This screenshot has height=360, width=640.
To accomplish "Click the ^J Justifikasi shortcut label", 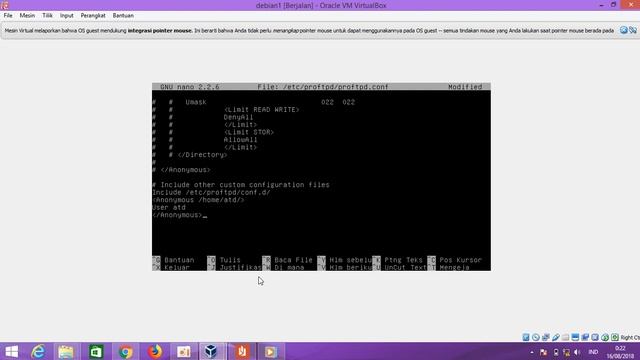I will [x=235, y=267].
